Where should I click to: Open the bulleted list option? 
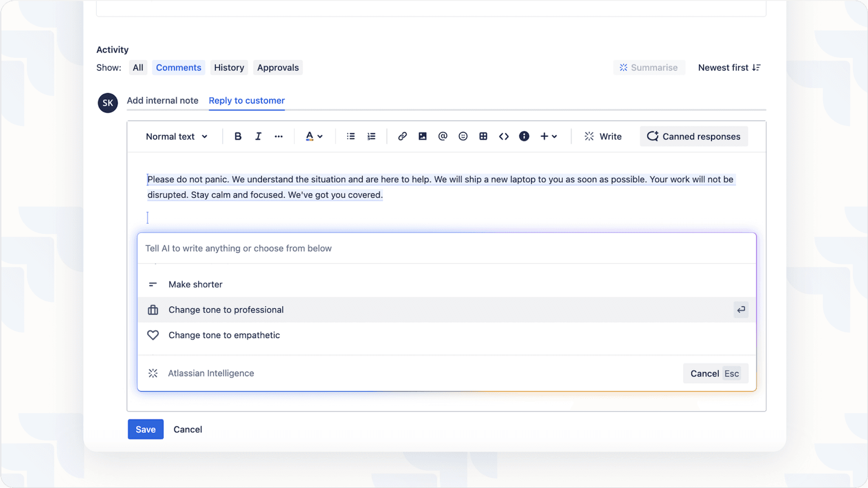click(351, 136)
